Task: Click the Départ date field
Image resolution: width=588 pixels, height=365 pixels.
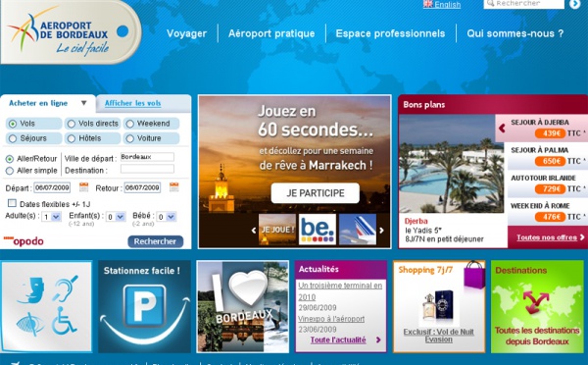Action: (52, 187)
